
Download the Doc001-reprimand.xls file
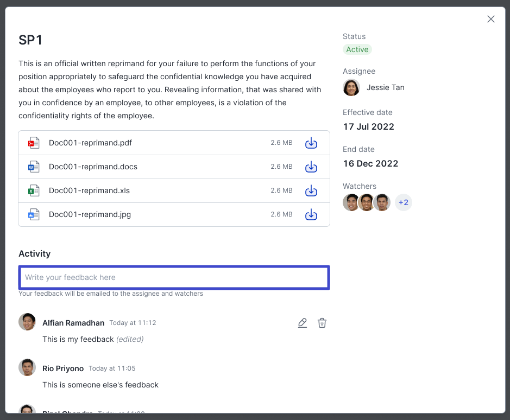point(311,191)
